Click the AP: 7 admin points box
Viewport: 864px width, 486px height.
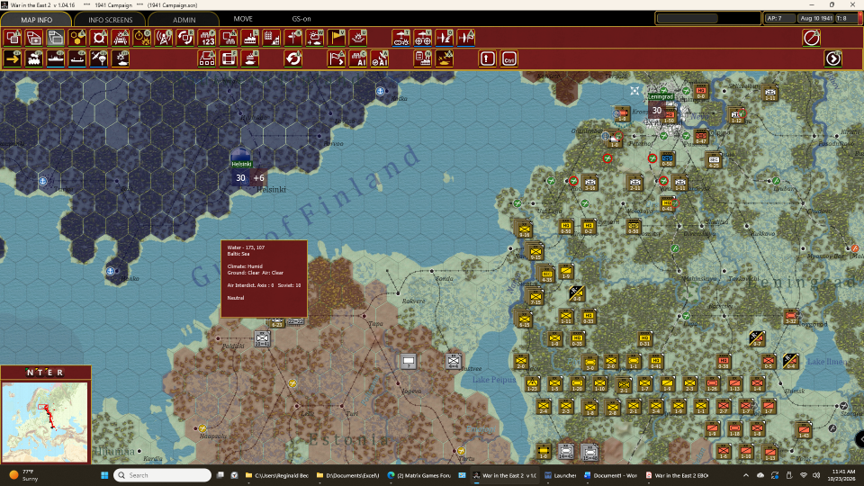pyautogui.click(x=780, y=18)
